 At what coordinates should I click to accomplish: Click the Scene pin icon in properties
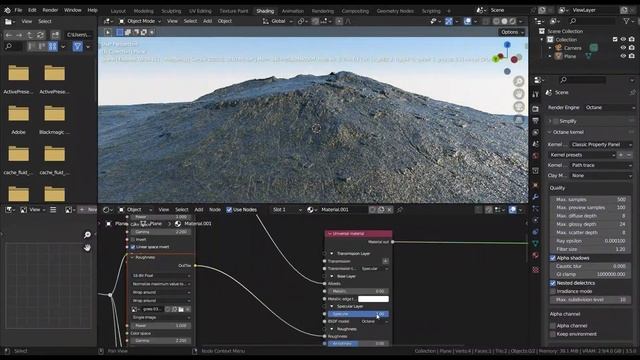(632, 93)
